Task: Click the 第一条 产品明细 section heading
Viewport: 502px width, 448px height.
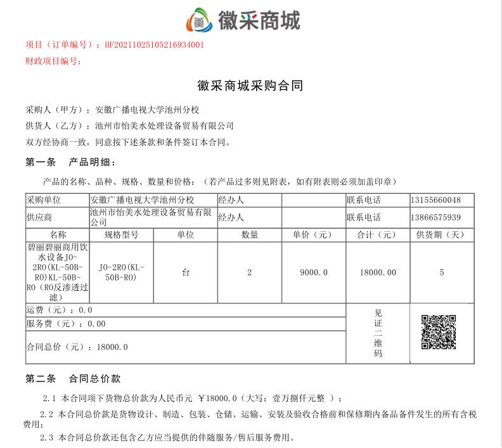Action: tap(71, 162)
